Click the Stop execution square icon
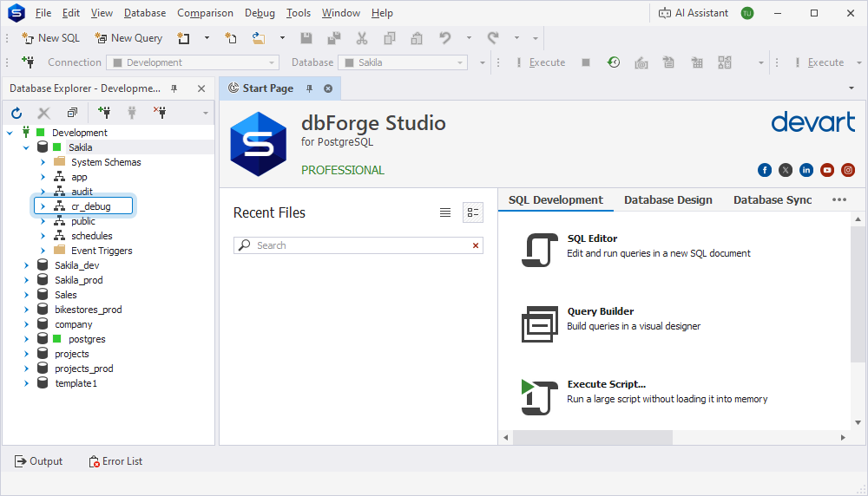Viewport: 868px width, 496px height. (586, 62)
